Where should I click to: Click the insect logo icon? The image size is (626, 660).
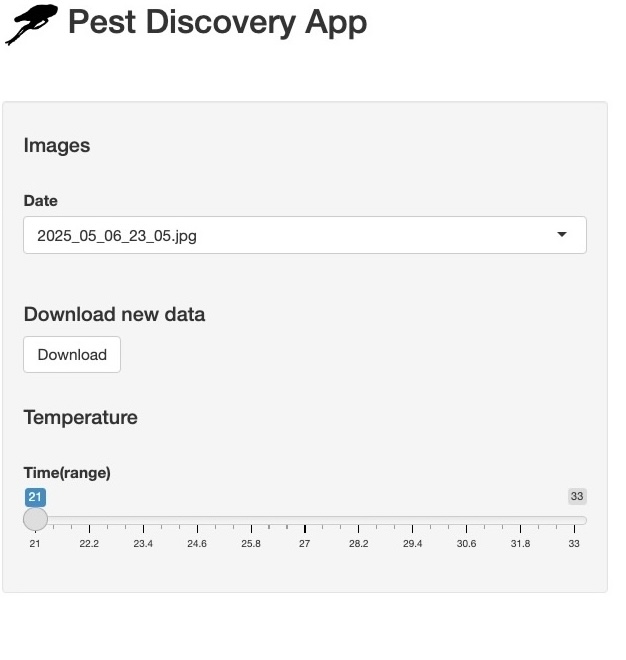tap(31, 24)
